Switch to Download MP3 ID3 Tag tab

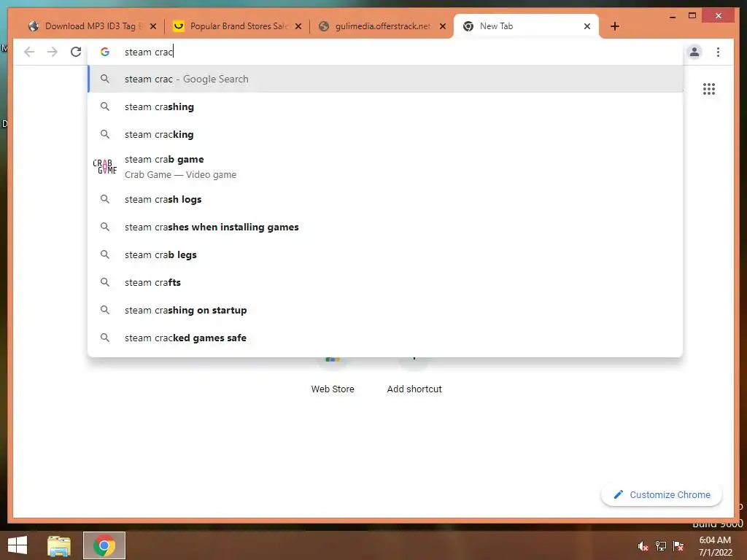[93, 26]
